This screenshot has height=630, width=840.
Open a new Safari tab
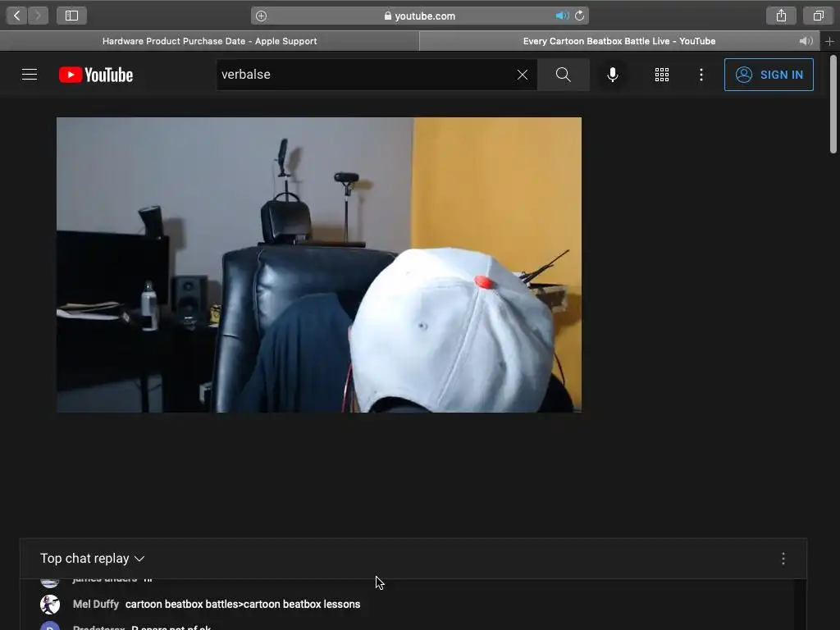[829, 41]
